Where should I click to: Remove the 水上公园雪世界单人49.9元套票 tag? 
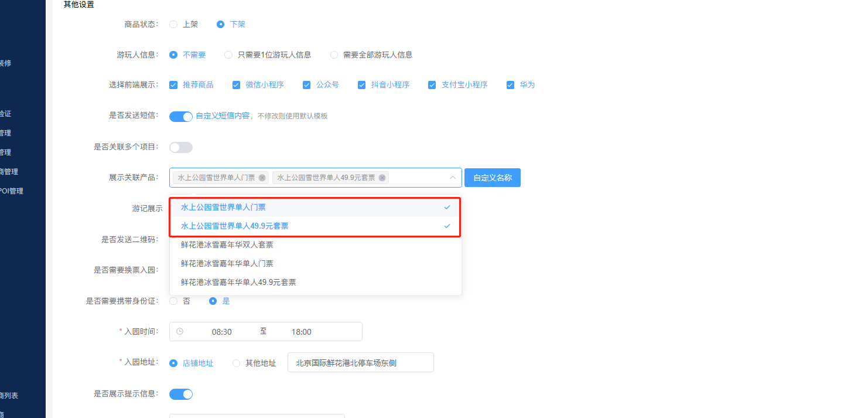(x=382, y=177)
